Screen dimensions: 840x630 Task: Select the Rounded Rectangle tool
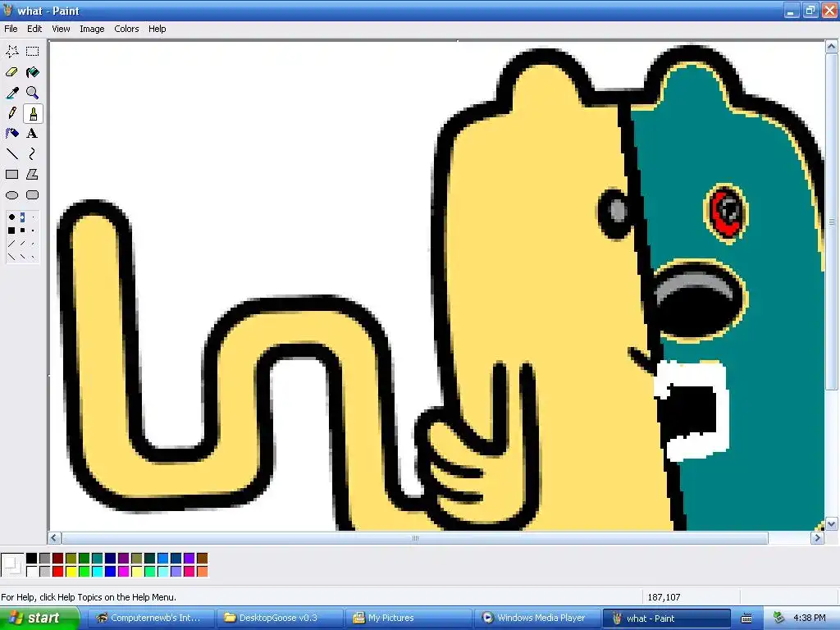click(x=33, y=195)
